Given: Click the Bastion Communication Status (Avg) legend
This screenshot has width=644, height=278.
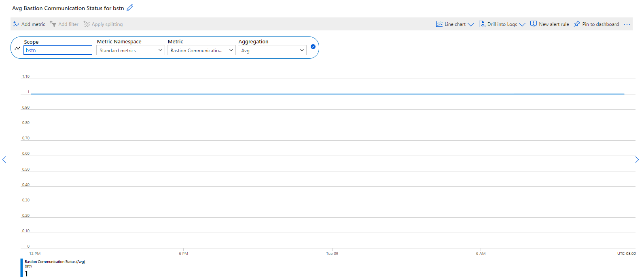Looking at the screenshot, I should pos(55,262).
